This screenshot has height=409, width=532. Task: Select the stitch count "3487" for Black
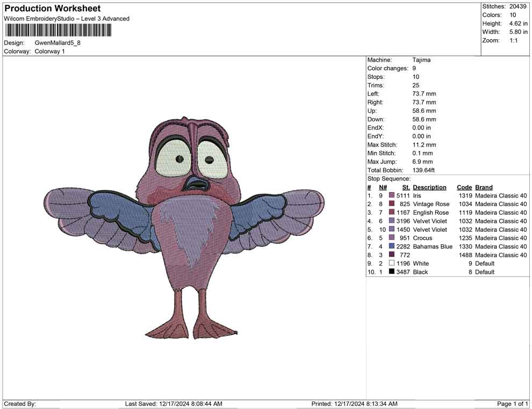[403, 272]
